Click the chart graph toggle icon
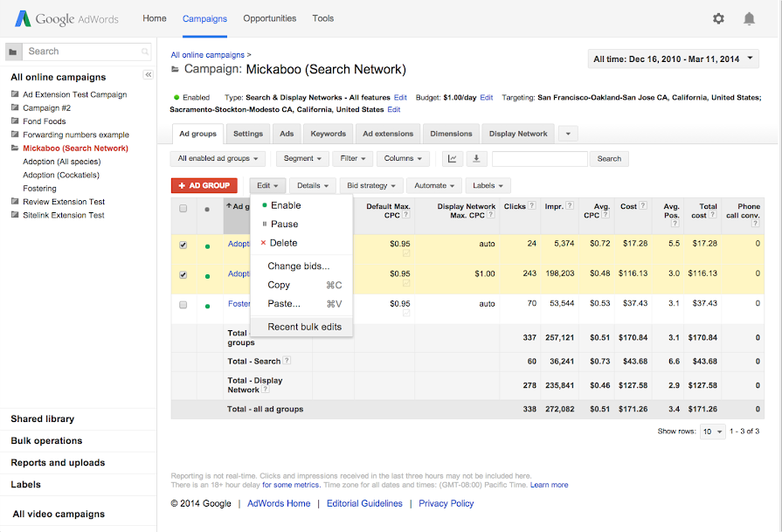This screenshot has width=782, height=532. click(452, 159)
